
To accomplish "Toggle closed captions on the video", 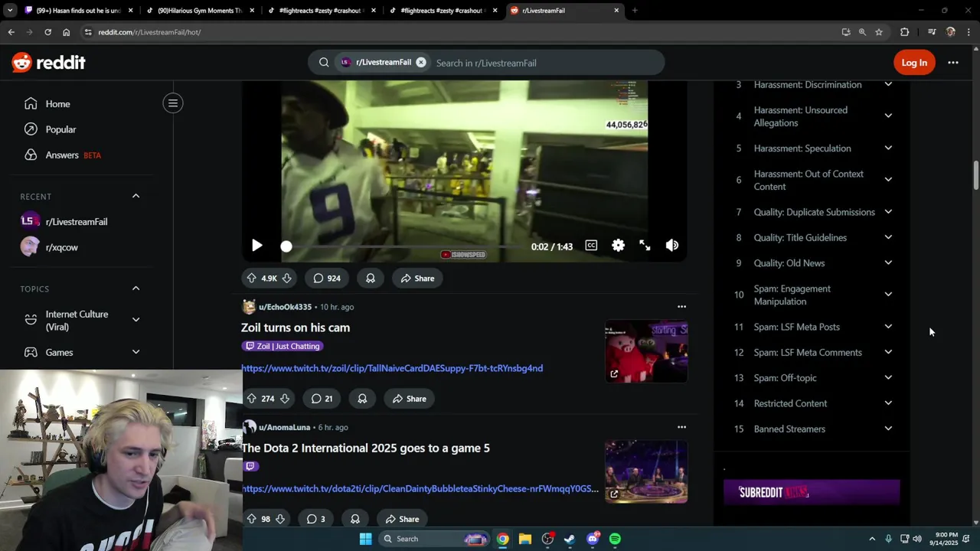I will point(591,246).
